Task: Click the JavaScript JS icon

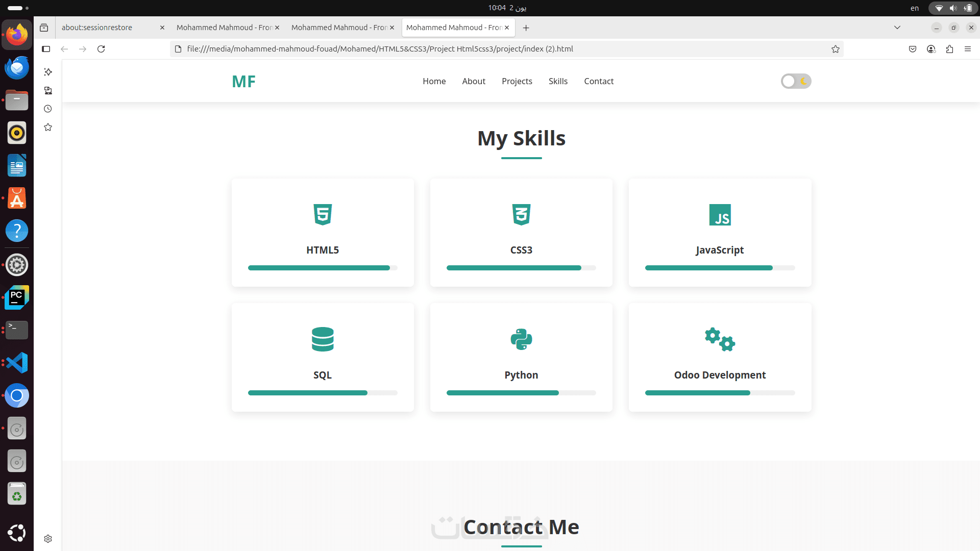Action: (x=720, y=215)
